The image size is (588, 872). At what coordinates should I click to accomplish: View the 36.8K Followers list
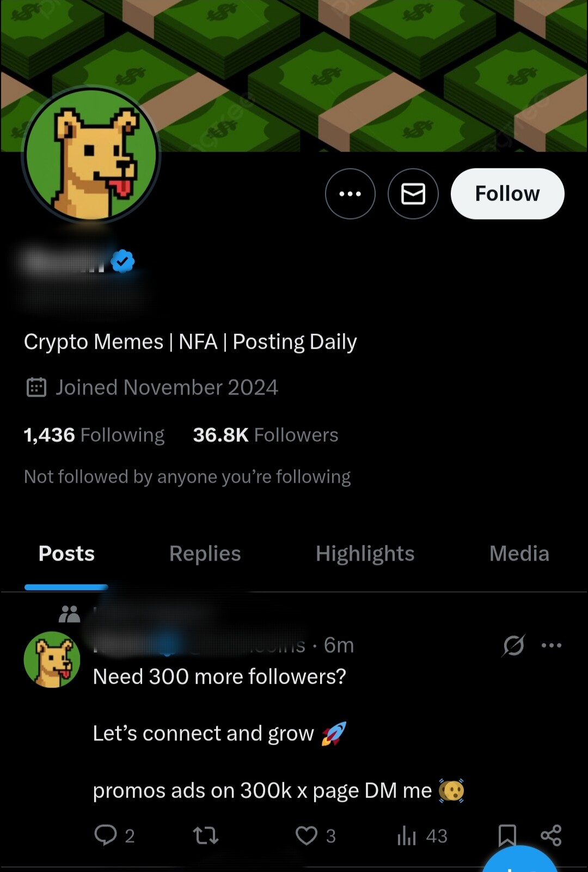coord(266,435)
